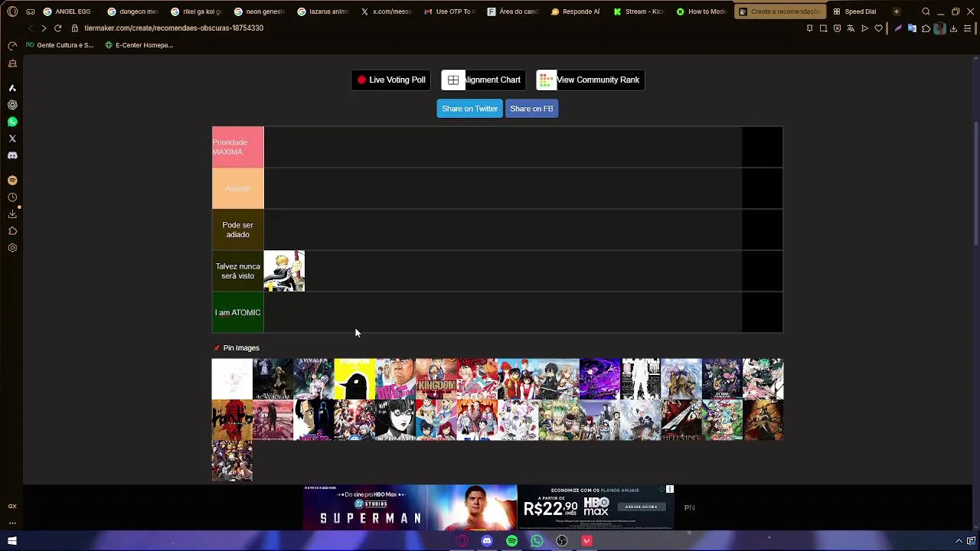Open the Aria AI sidebar icon

12,88
